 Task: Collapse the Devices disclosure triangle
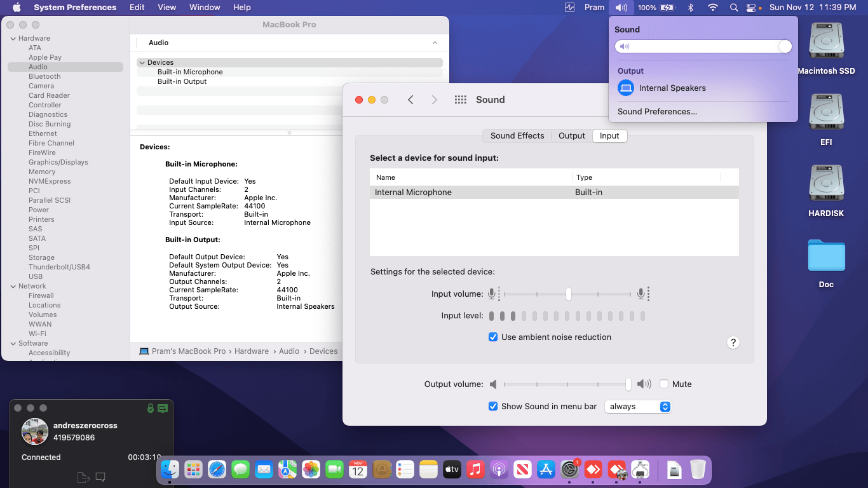(142, 62)
